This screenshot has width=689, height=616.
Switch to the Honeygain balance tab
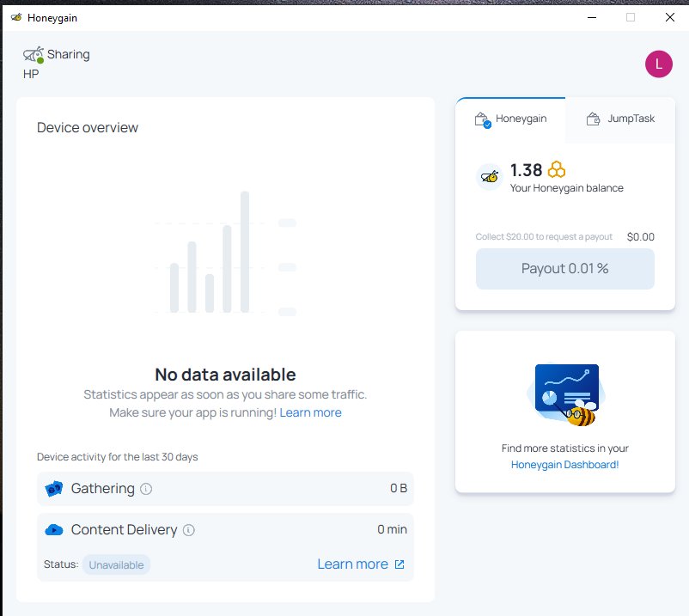click(x=510, y=119)
